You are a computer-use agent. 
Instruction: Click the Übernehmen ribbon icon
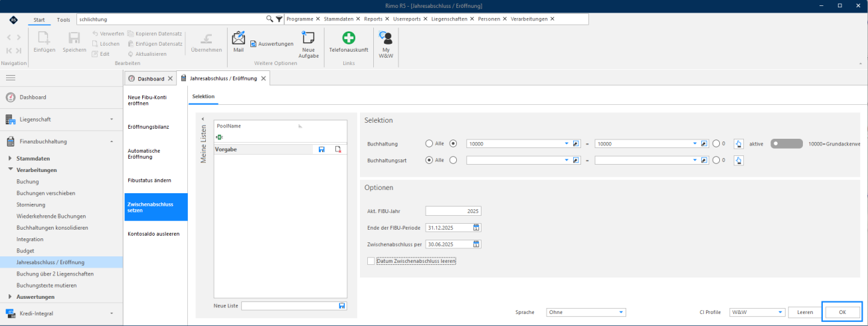(x=206, y=39)
